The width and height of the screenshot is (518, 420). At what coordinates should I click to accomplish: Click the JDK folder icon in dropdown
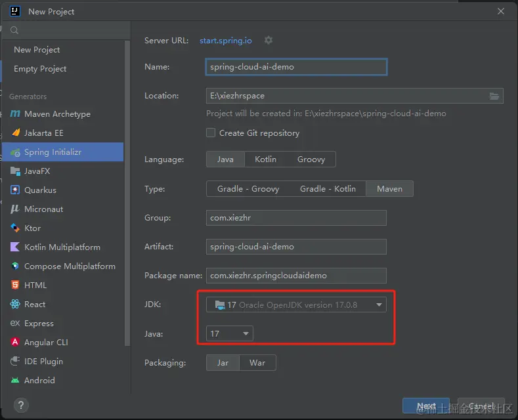(x=220, y=304)
